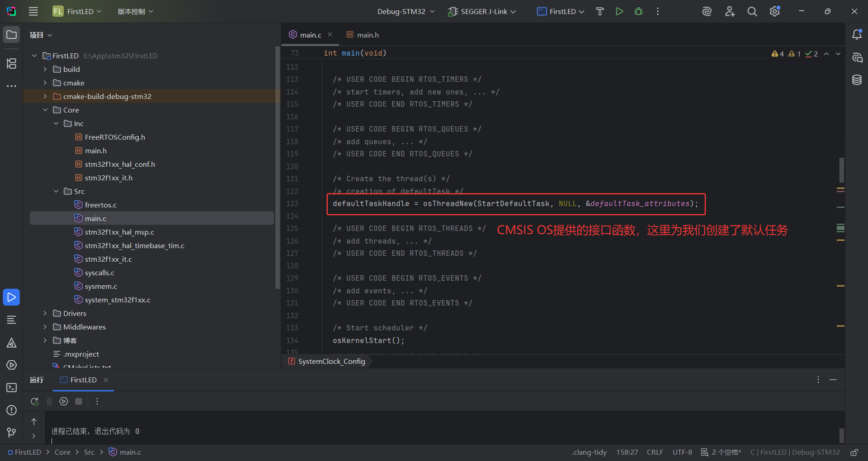Click the editor vertical scrollbar thumb
This screenshot has width=868, height=461.
pyautogui.click(x=841, y=169)
